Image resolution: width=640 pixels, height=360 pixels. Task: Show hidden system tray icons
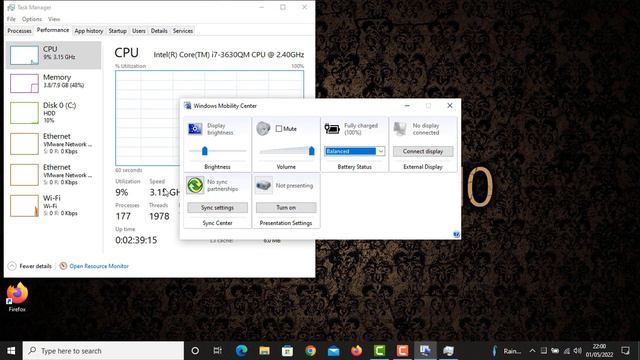pos(532,351)
